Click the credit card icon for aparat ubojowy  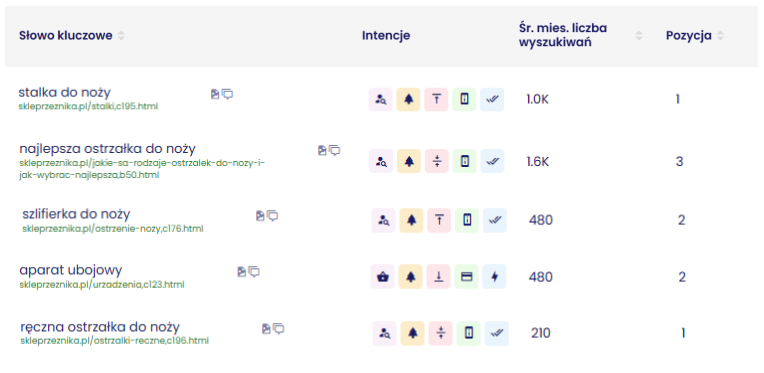(x=466, y=277)
